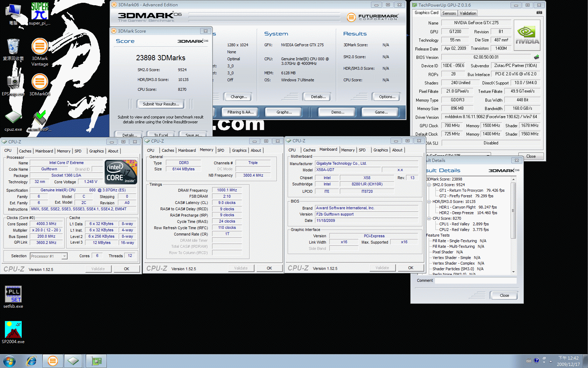The image size is (588, 368).
Task: Select Fill Rate - Single-Texturing row
Action: [x=459, y=241]
